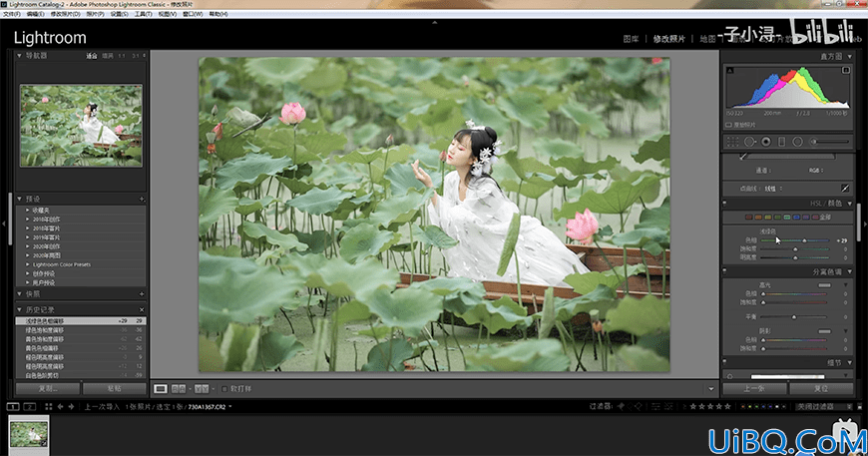Image resolution: width=868 pixels, height=456 pixels.
Task: Click the color label filter swatches
Action: click(x=763, y=406)
